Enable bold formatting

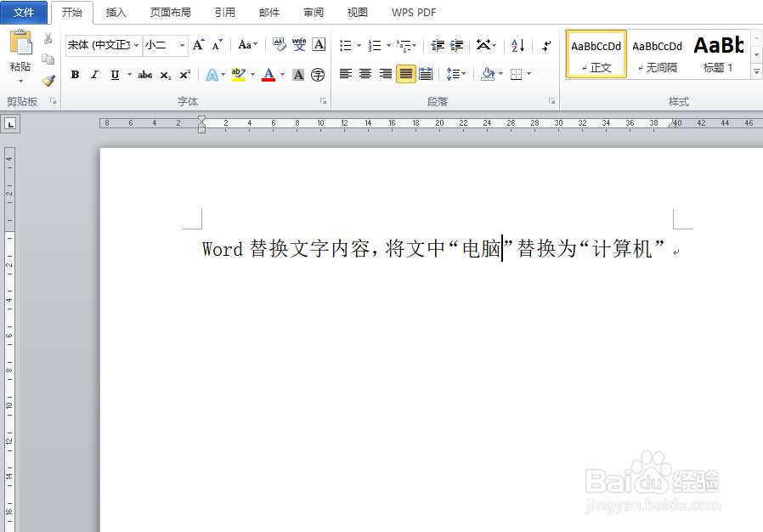(x=74, y=75)
